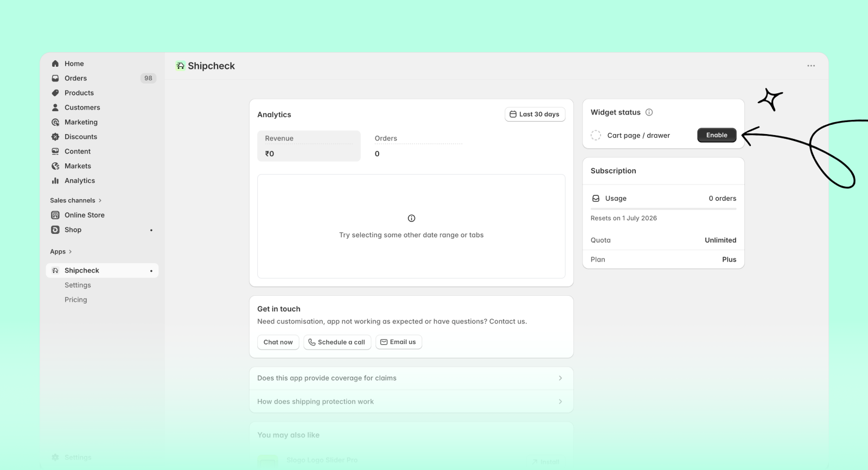The height and width of the screenshot is (470, 868).
Task: Click the orders count badge 98
Action: click(x=148, y=78)
